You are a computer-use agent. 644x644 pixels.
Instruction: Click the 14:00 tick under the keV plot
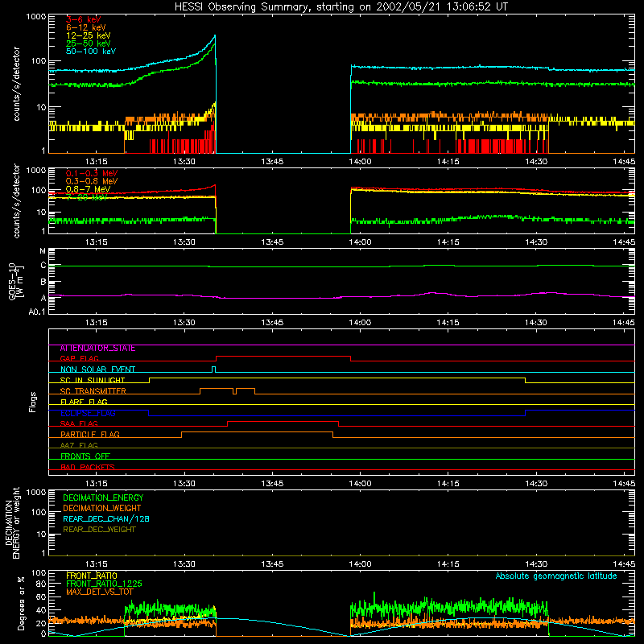(x=360, y=162)
